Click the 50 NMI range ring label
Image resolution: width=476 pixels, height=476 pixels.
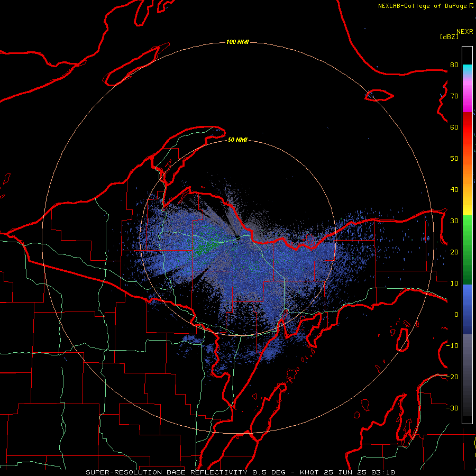(x=237, y=140)
